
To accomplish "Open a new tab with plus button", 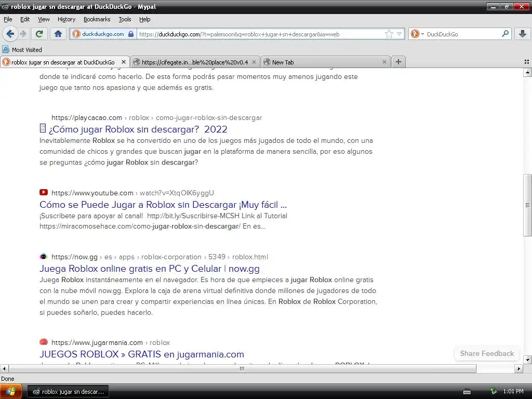I will tap(398, 62).
